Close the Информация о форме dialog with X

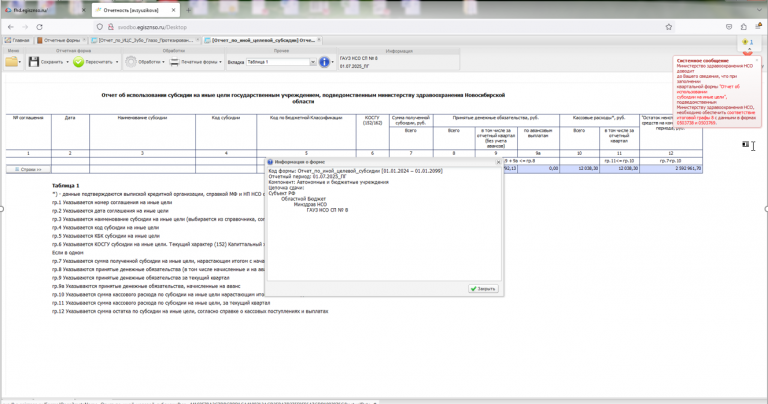499,162
